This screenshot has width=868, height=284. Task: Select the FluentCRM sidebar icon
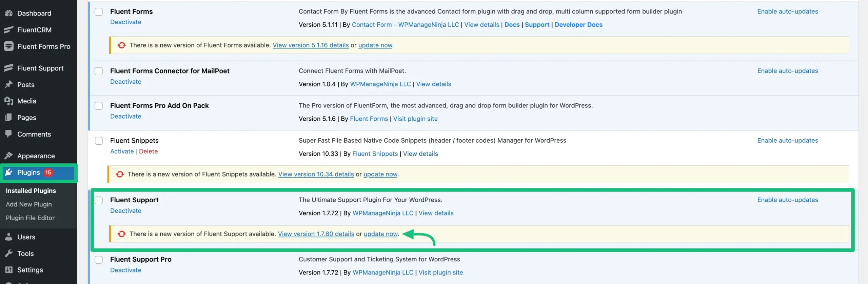click(9, 30)
